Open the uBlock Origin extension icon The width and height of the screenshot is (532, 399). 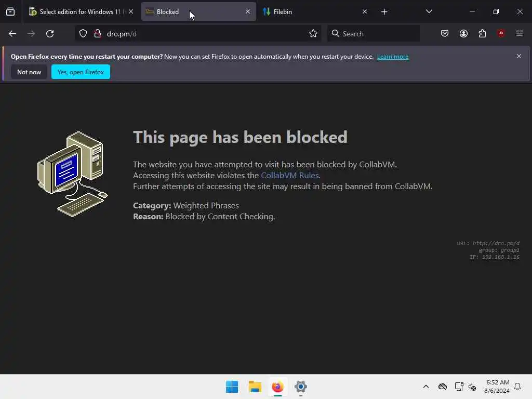(501, 33)
